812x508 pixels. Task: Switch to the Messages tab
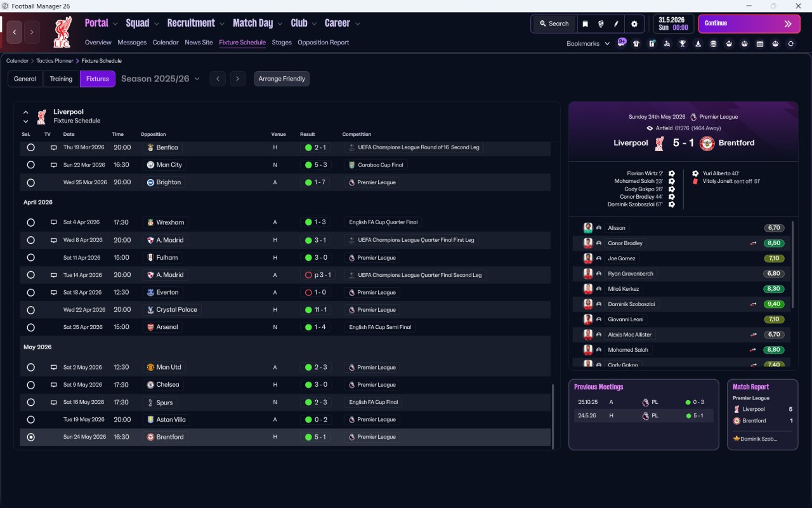pyautogui.click(x=132, y=43)
